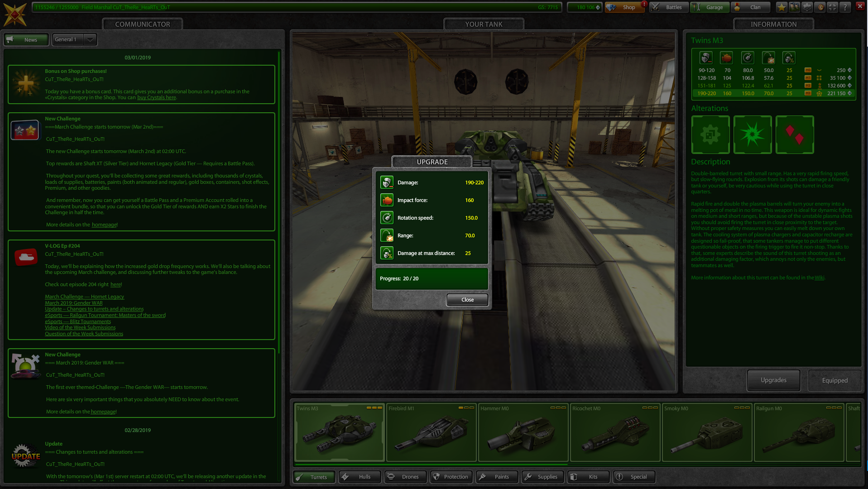Follow the 'buy Crystals here' link
Viewport: 868px width, 489px height.
point(157,97)
